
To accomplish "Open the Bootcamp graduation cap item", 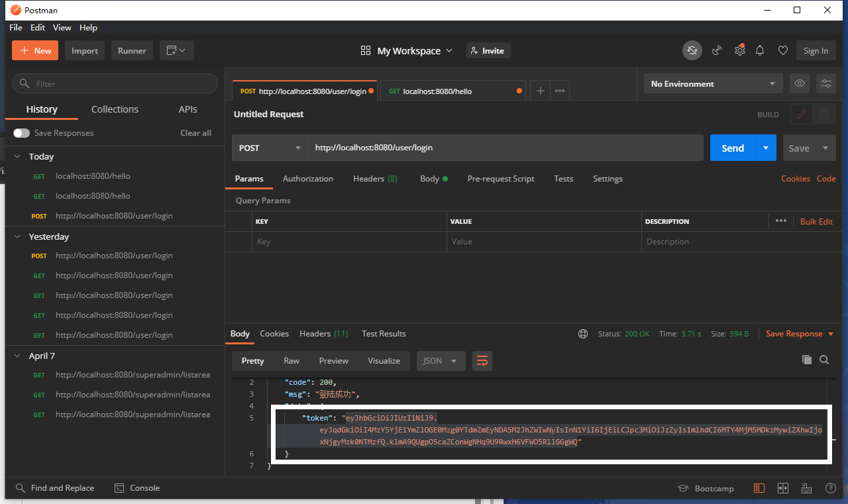I will coord(706,488).
